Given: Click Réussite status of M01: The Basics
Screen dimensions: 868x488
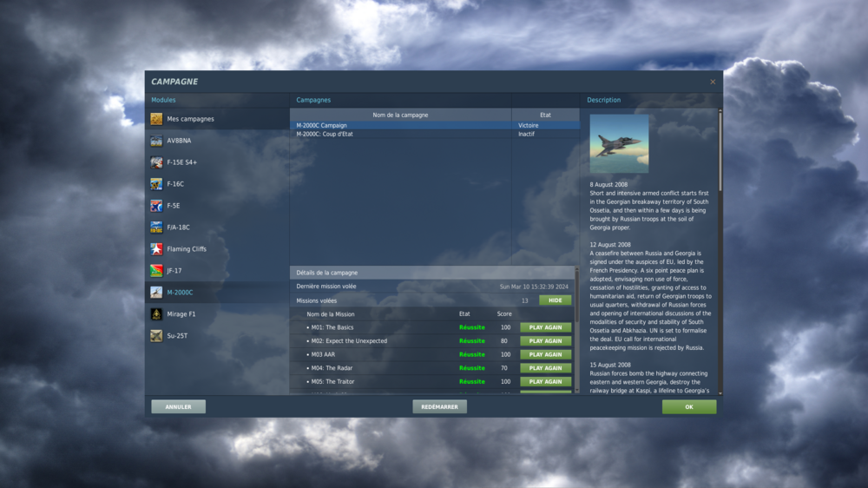Looking at the screenshot, I should pos(471,327).
